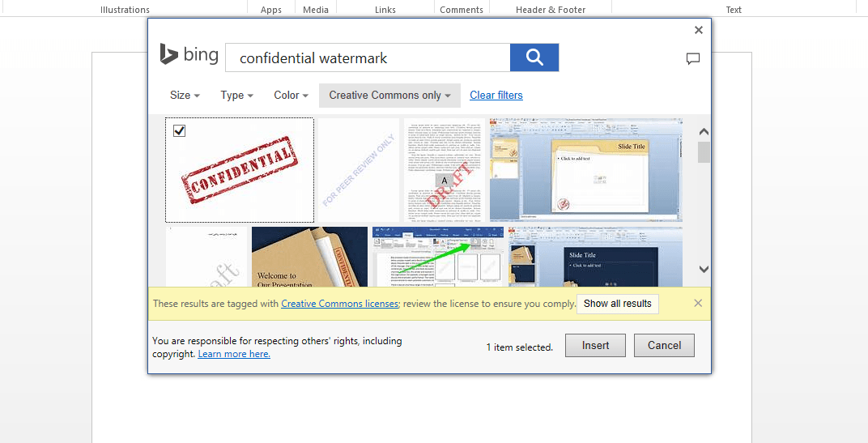Select the PowerPoint folder slide template image
This screenshot has height=443, width=868.
(585, 169)
